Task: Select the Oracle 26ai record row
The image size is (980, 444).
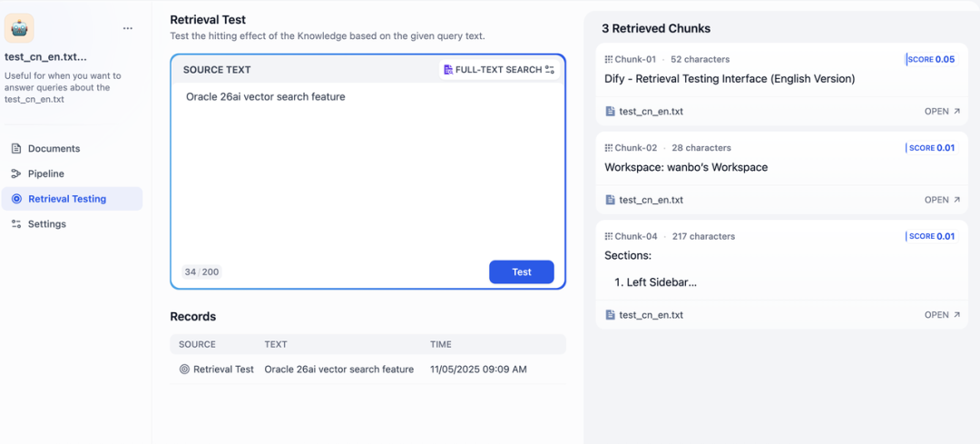Action: (367, 370)
